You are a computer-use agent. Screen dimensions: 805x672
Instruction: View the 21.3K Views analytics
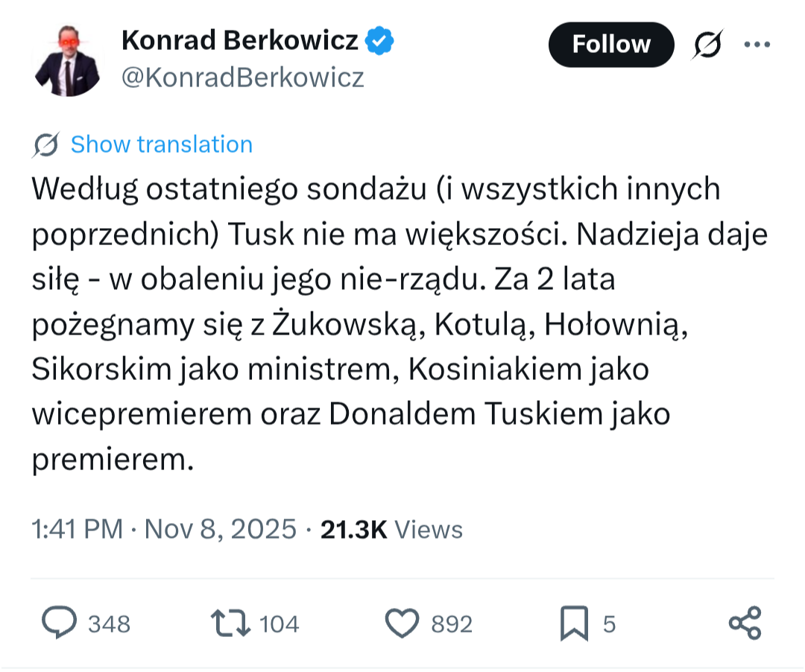pyautogui.click(x=391, y=530)
